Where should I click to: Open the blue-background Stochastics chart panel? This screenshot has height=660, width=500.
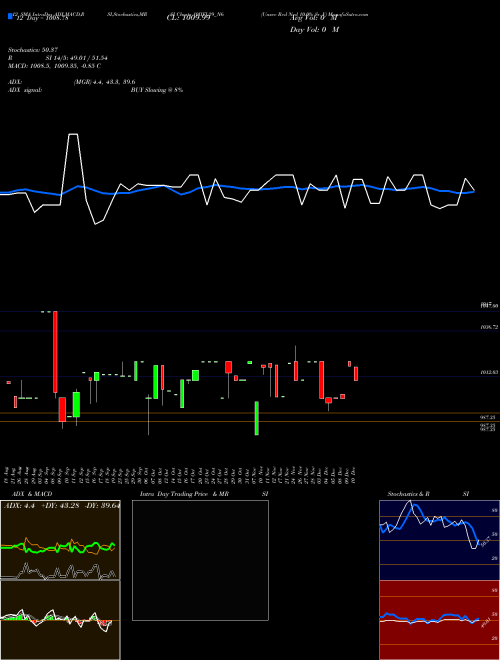(x=439, y=540)
